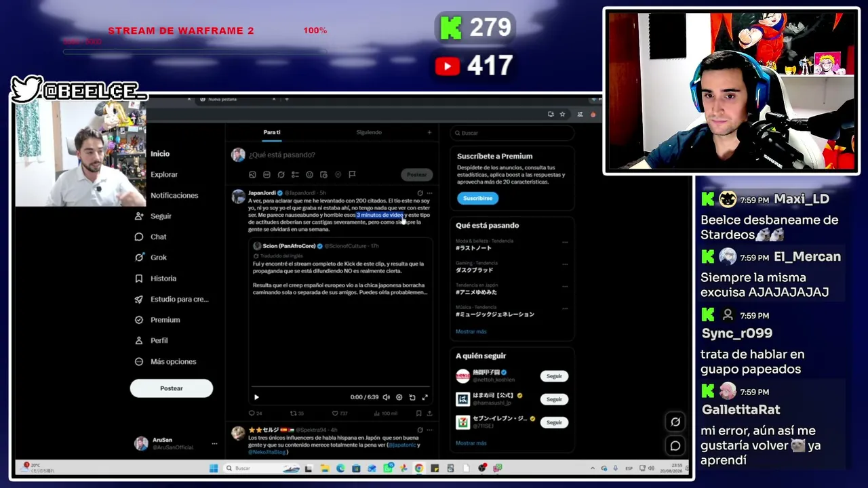Open Estudio para creadores rocket icon
This screenshot has width=868, height=488.
pyautogui.click(x=139, y=299)
